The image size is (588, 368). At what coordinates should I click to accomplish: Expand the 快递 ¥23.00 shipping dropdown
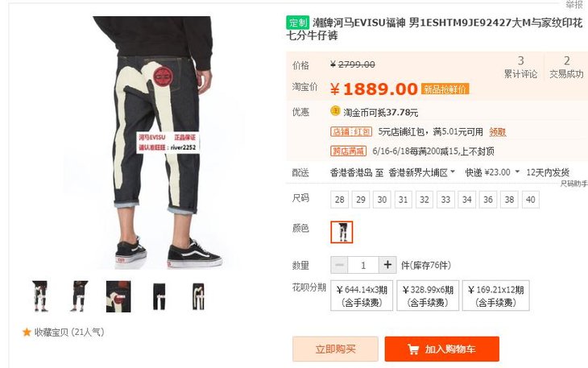(x=492, y=172)
